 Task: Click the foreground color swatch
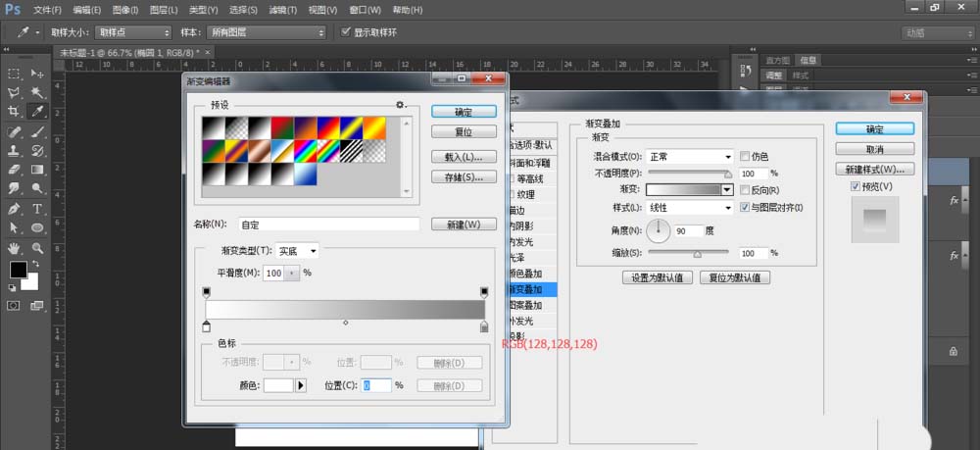[x=18, y=270]
